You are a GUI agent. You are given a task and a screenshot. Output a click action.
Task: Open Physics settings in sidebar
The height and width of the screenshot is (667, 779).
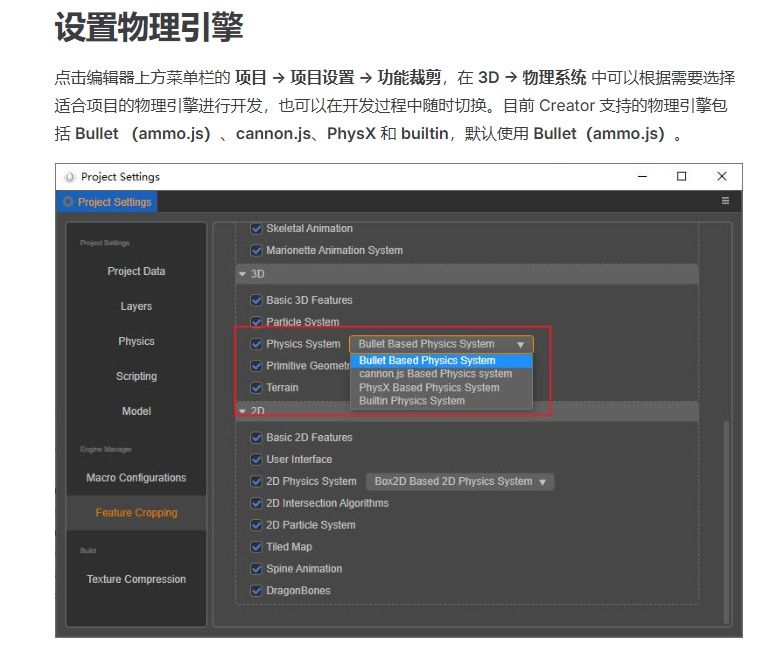136,341
